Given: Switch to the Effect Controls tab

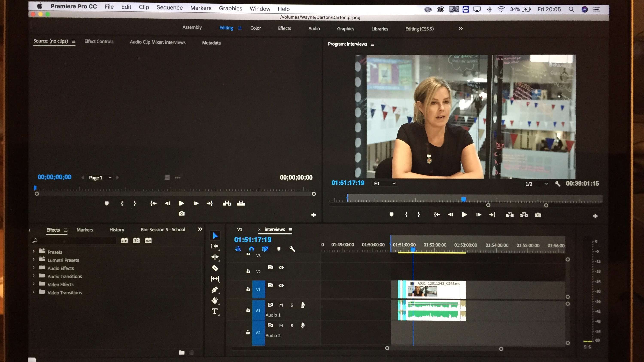Looking at the screenshot, I should [x=99, y=41].
